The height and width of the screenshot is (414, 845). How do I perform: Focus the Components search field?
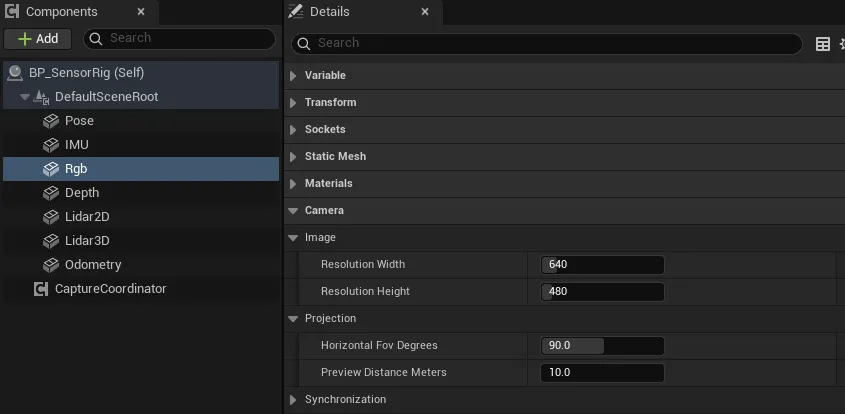(x=179, y=38)
